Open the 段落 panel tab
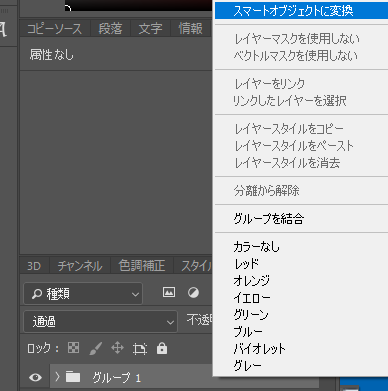388x391 pixels. [110, 29]
